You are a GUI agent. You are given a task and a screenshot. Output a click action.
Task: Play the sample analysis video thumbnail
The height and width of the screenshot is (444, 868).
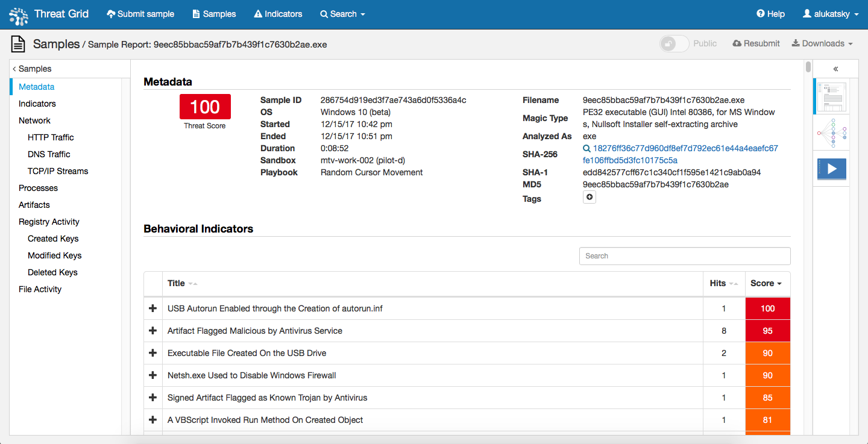tap(831, 169)
